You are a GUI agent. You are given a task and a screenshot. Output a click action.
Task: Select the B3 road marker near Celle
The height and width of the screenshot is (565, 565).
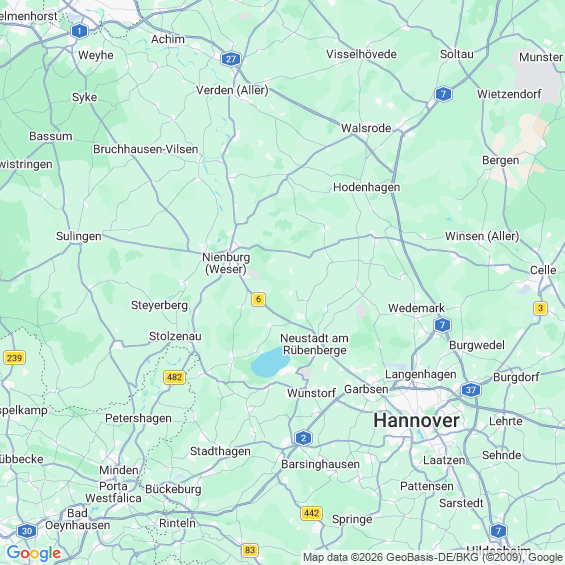click(x=540, y=308)
